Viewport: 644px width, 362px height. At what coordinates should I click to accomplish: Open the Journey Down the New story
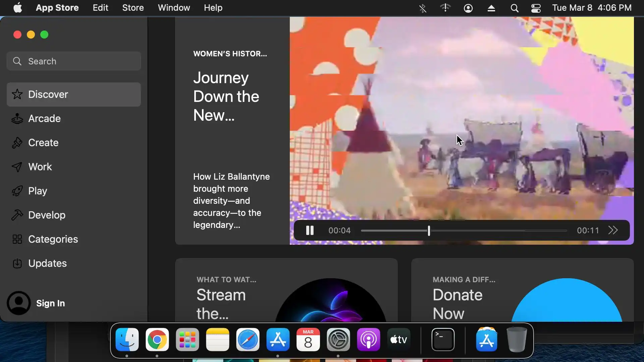click(x=226, y=97)
